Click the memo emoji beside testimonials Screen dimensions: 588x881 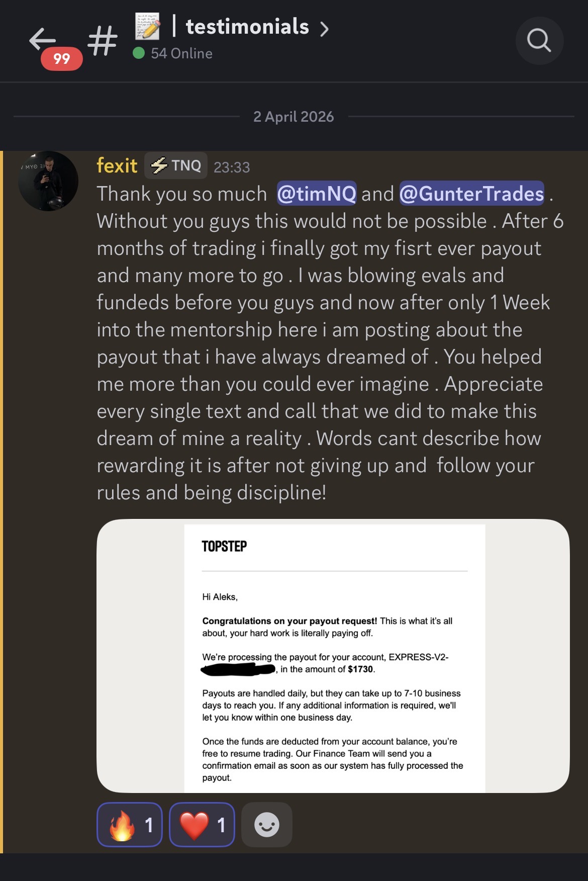pyautogui.click(x=148, y=27)
